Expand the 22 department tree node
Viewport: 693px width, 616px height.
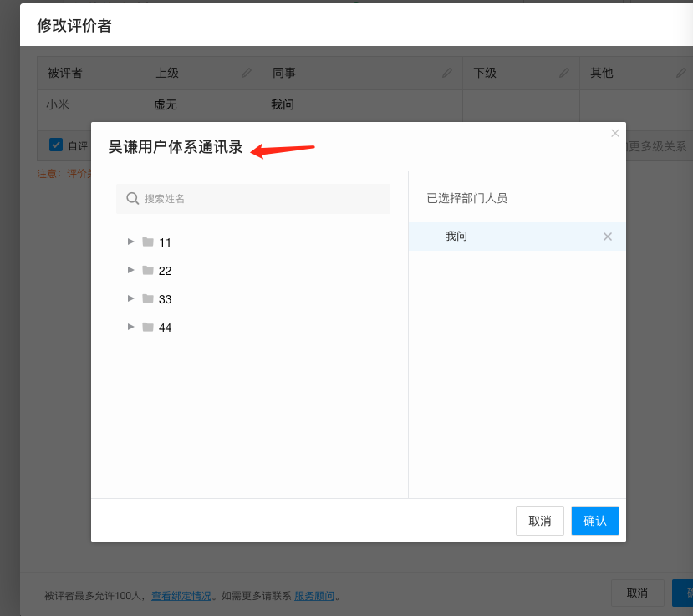click(130, 270)
